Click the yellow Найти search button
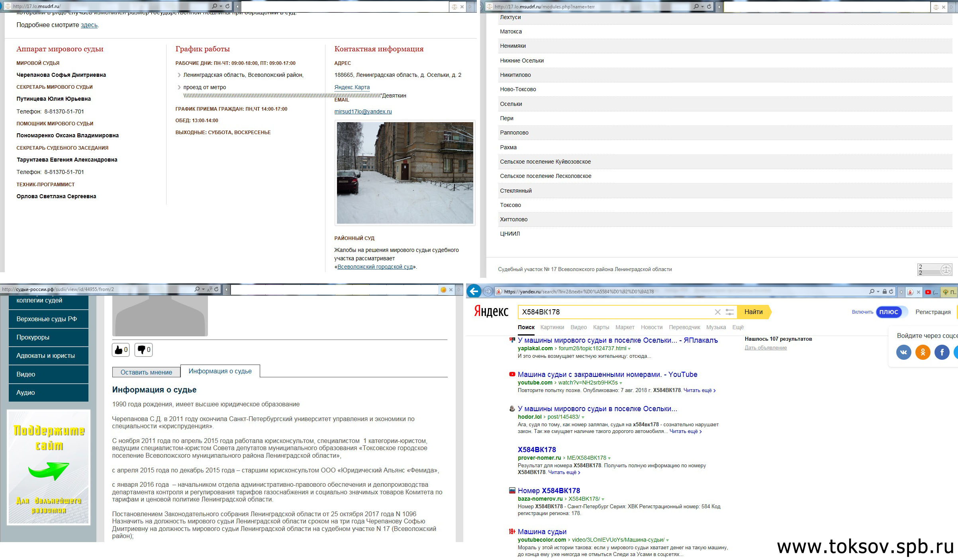Screen dimensions: 958x560 754,312
